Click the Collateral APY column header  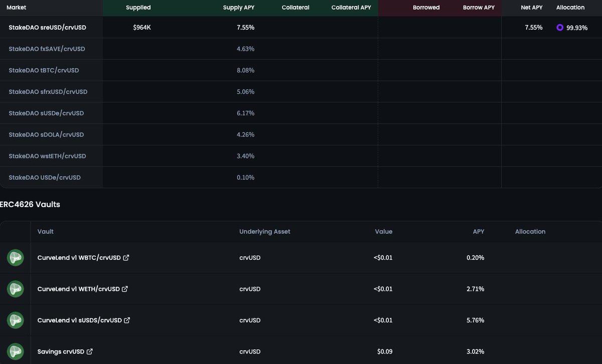click(x=351, y=8)
